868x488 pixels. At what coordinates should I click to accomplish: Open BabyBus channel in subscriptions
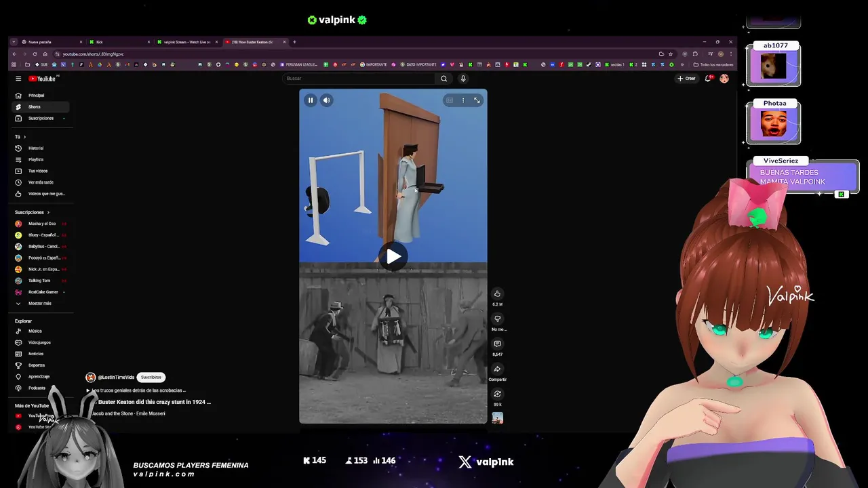coord(41,247)
